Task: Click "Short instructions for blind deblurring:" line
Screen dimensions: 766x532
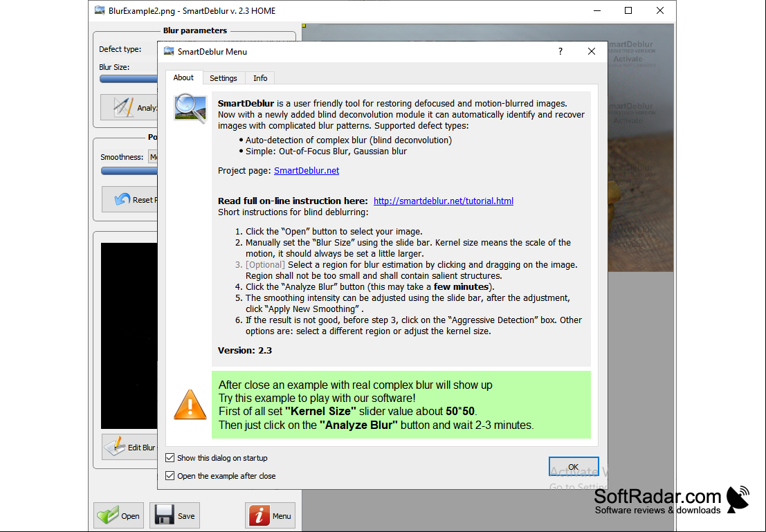Action: 293,212
